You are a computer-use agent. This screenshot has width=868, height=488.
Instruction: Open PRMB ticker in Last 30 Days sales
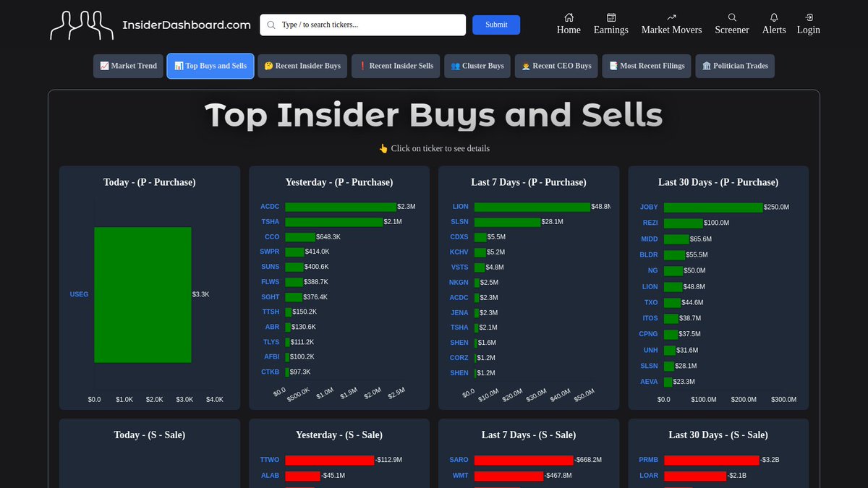649,460
